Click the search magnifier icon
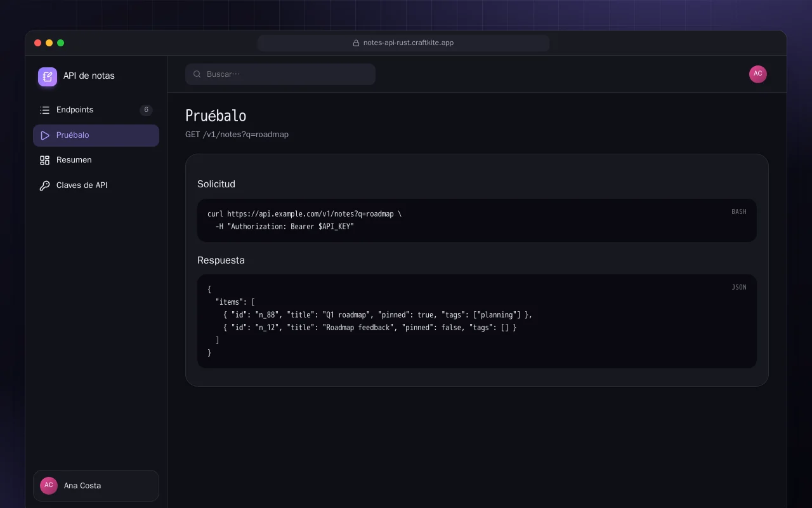 (197, 74)
